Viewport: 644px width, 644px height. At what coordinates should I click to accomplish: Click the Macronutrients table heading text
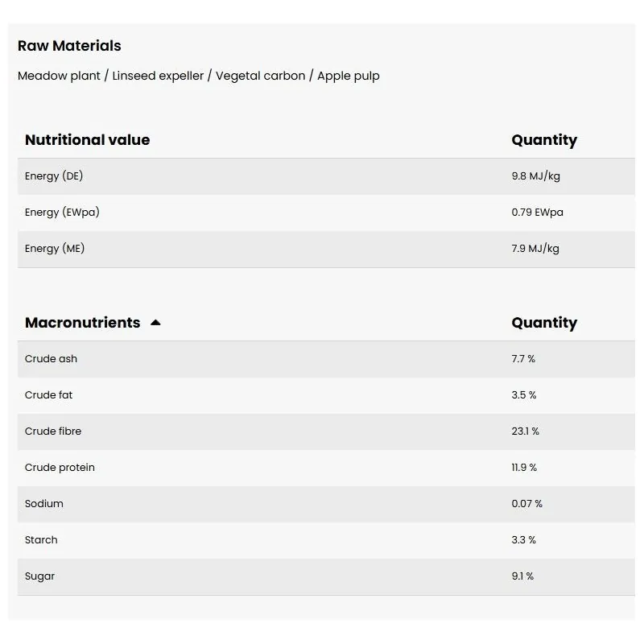coord(82,323)
